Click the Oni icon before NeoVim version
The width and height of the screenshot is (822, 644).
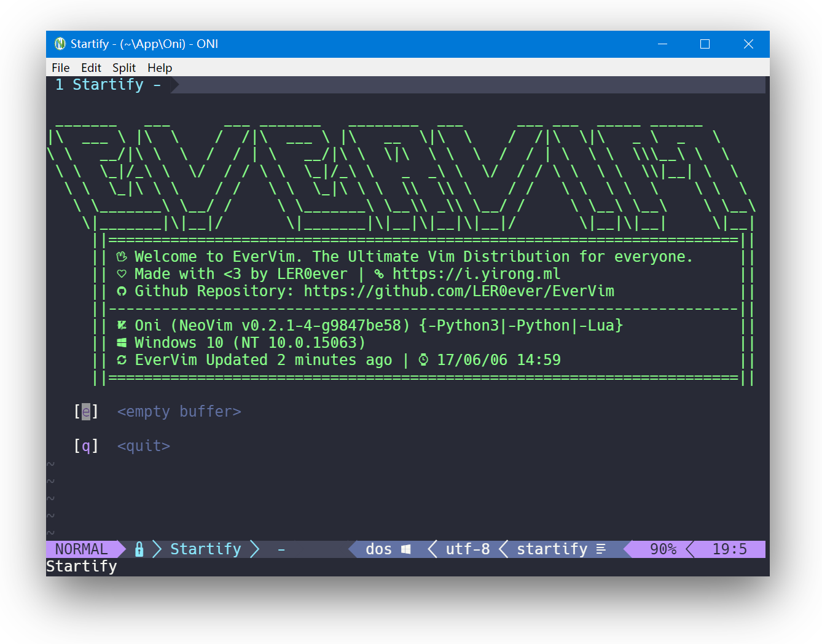point(122,326)
